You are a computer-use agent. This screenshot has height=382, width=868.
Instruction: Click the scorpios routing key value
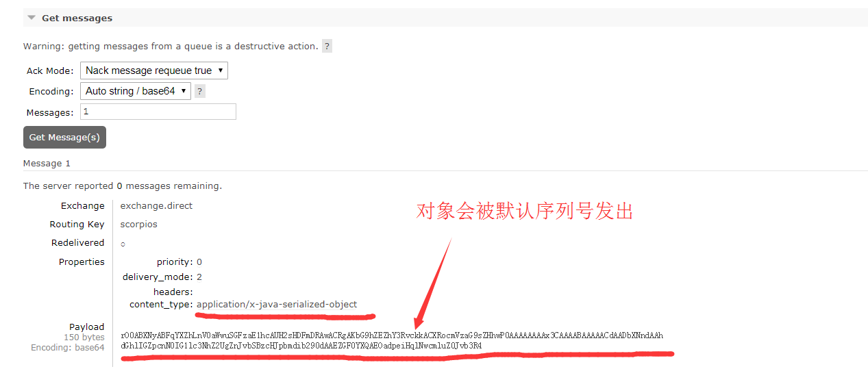[139, 225]
